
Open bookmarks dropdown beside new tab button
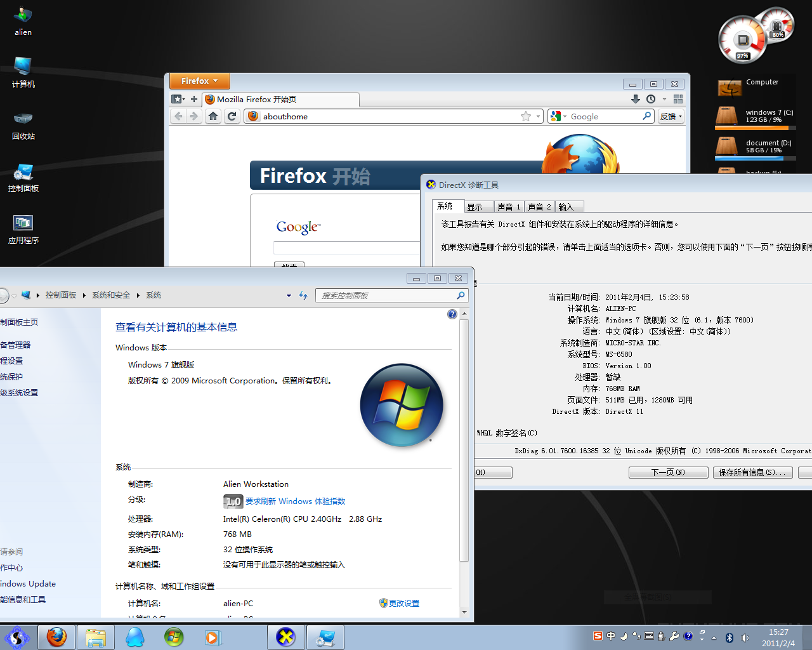click(x=178, y=99)
